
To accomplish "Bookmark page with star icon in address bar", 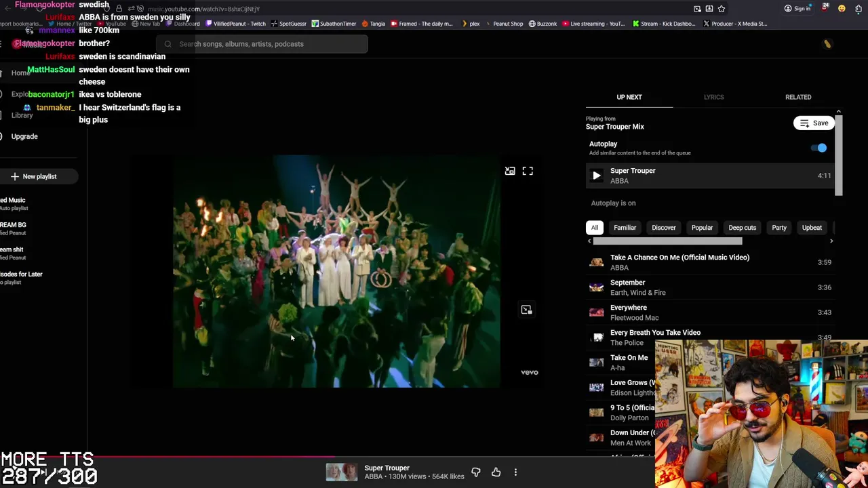I will coord(722,9).
